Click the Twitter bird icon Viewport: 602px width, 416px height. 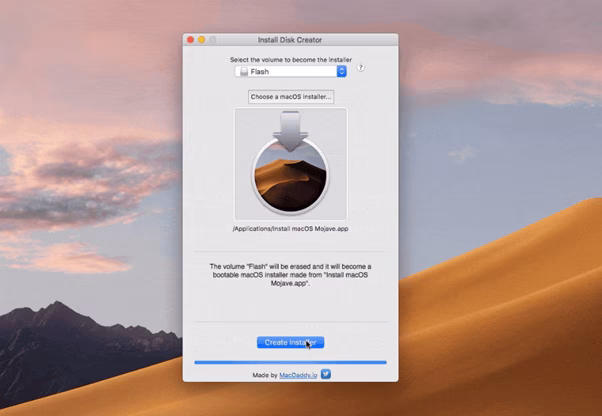click(326, 374)
